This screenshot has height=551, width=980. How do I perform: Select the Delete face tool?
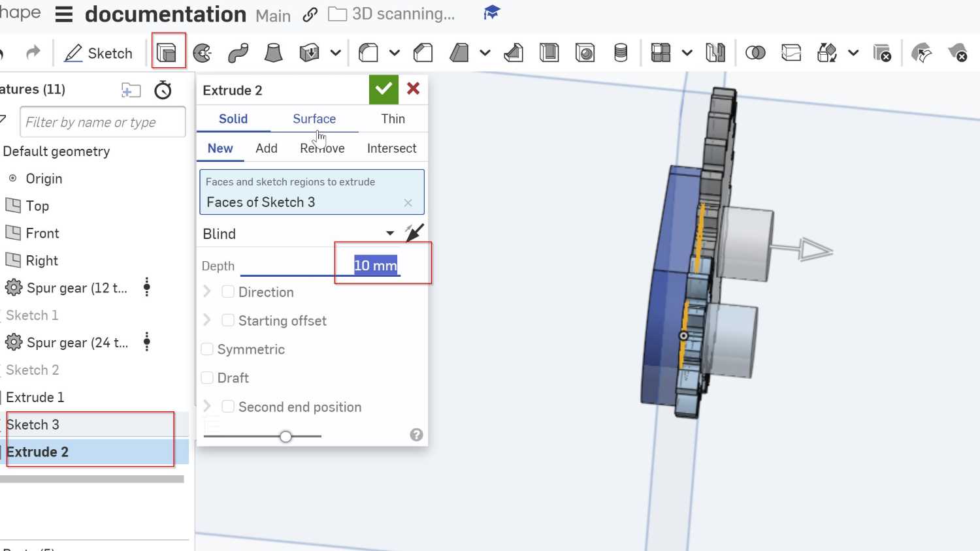[957, 52]
